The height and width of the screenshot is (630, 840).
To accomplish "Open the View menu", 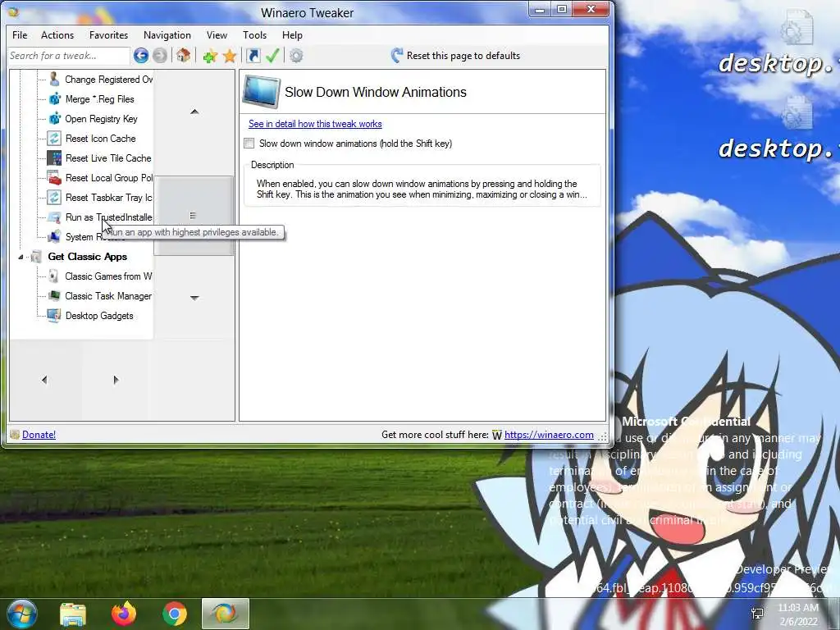I will pyautogui.click(x=217, y=34).
